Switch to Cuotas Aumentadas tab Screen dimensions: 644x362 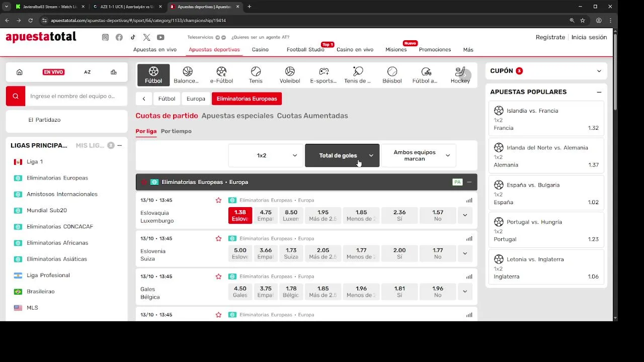[312, 116]
